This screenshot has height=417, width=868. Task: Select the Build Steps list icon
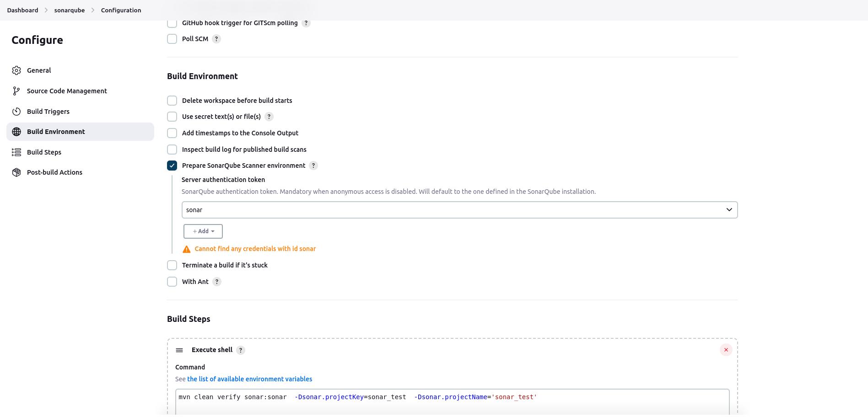coord(16,152)
